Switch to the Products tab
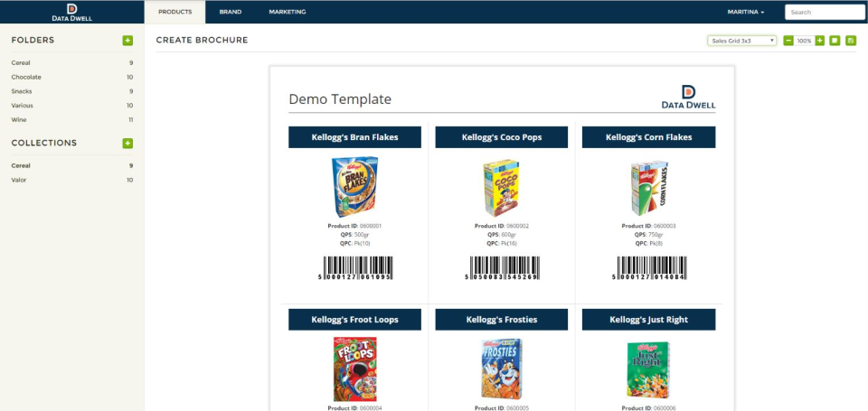This screenshot has width=868, height=411. 175,12
